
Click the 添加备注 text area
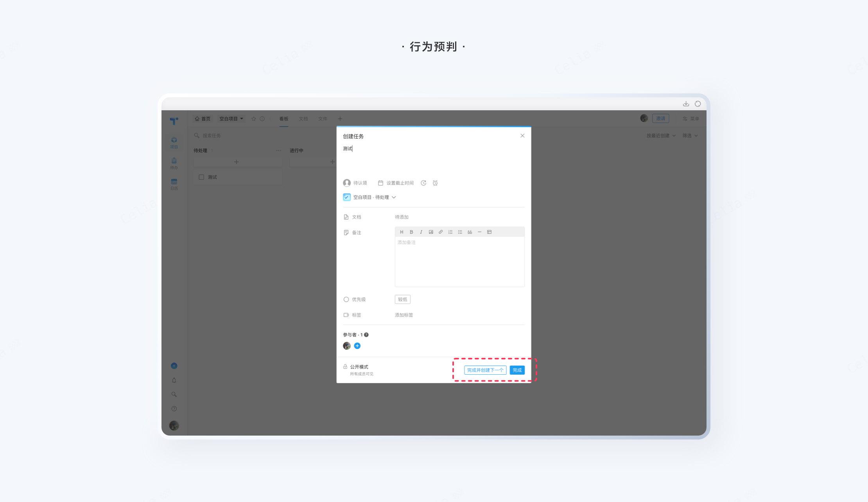click(x=459, y=262)
